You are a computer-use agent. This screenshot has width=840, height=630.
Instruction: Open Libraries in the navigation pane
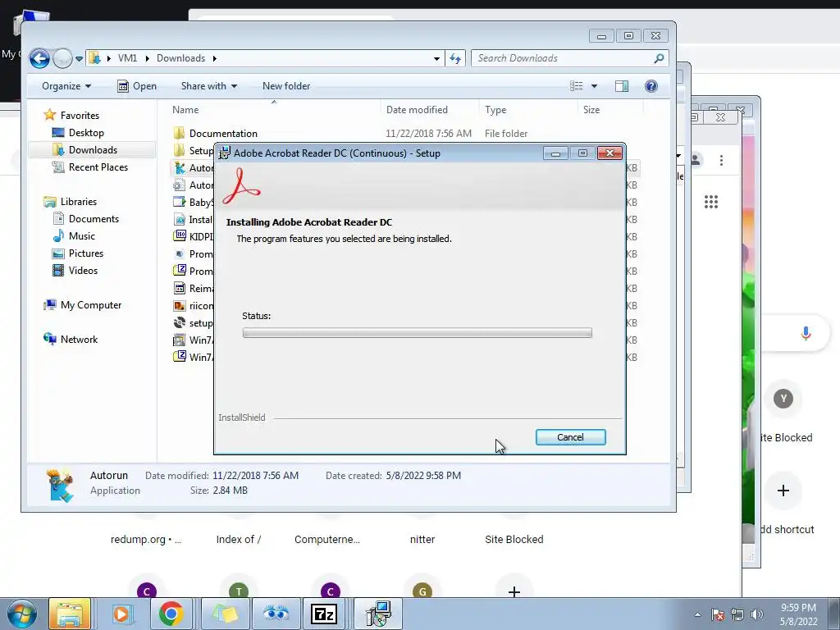click(78, 202)
